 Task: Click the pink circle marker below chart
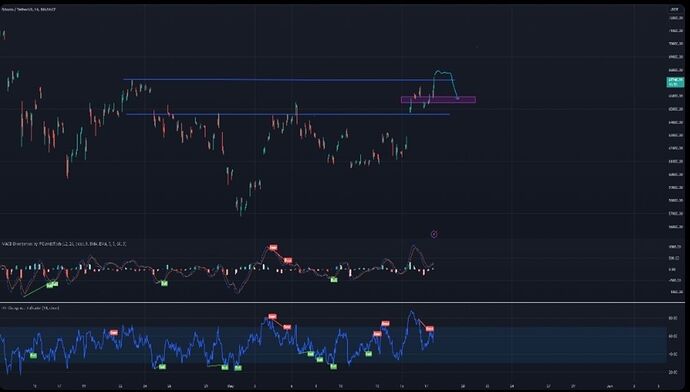point(434,234)
